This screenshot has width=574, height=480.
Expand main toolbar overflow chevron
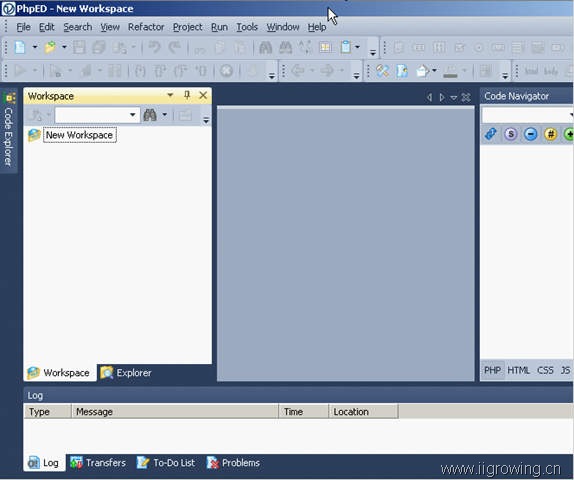click(373, 53)
